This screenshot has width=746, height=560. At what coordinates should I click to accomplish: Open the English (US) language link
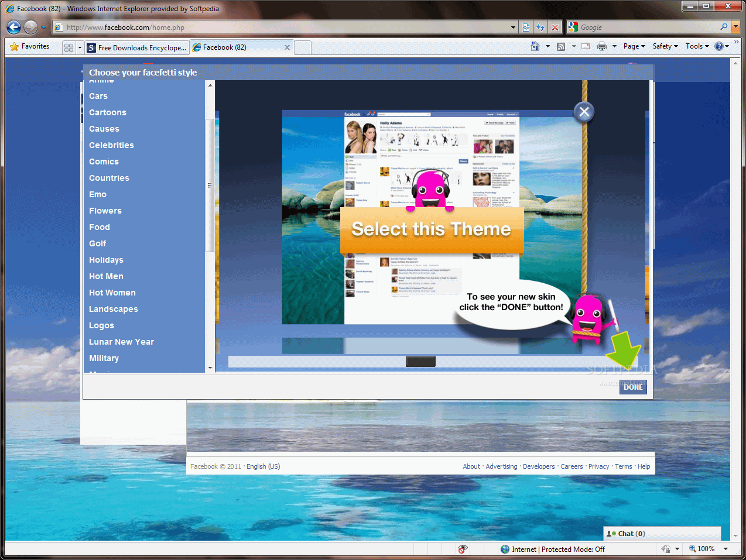(263, 466)
